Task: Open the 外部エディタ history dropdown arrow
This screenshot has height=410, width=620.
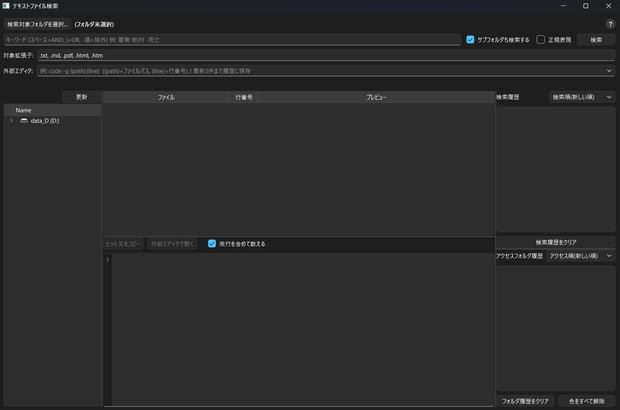Action: pyautogui.click(x=609, y=71)
